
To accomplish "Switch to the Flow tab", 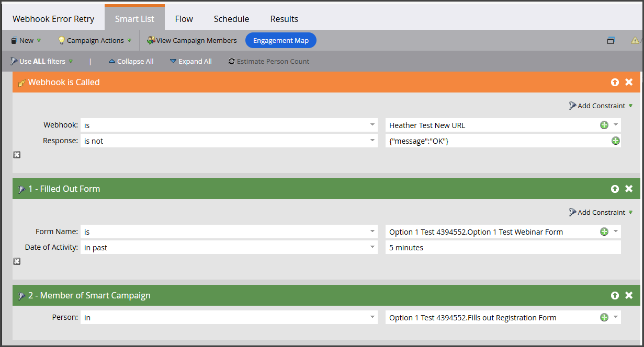I will coord(184,19).
